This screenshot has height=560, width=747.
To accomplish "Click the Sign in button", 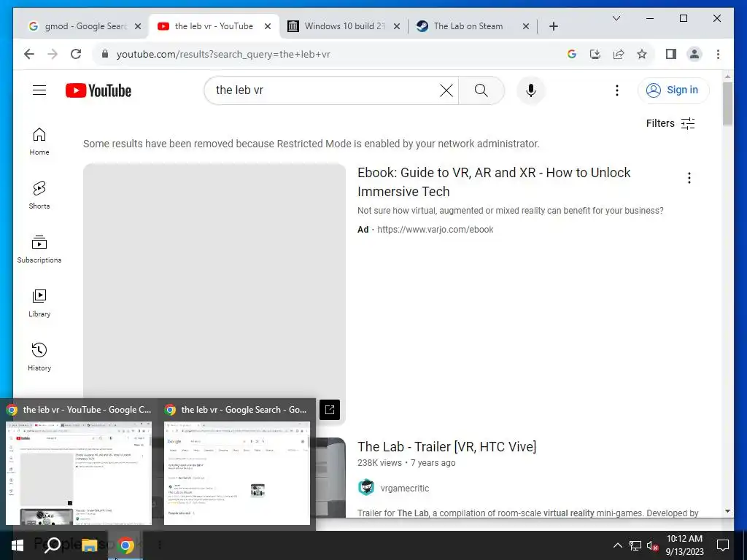I will pos(673,90).
